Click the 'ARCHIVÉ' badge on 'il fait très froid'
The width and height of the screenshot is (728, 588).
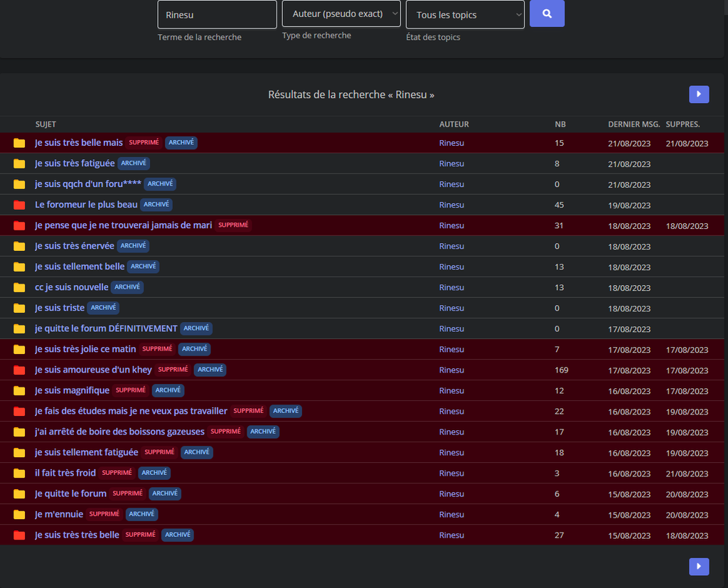pyautogui.click(x=154, y=473)
